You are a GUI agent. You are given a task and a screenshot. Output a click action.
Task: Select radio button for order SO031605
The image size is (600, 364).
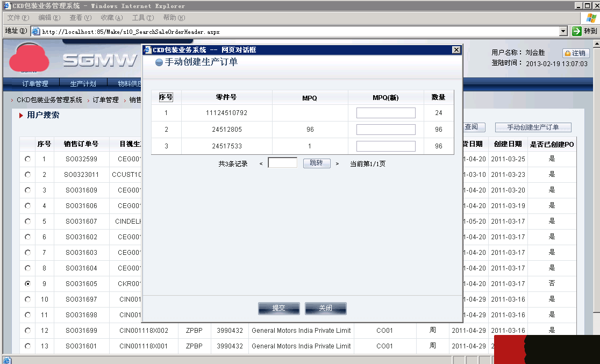coord(27,284)
